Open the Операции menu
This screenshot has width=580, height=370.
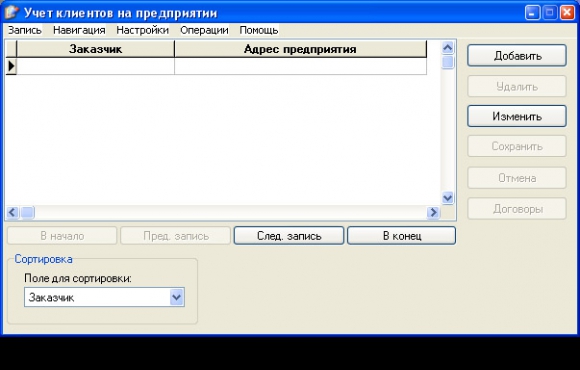204,30
